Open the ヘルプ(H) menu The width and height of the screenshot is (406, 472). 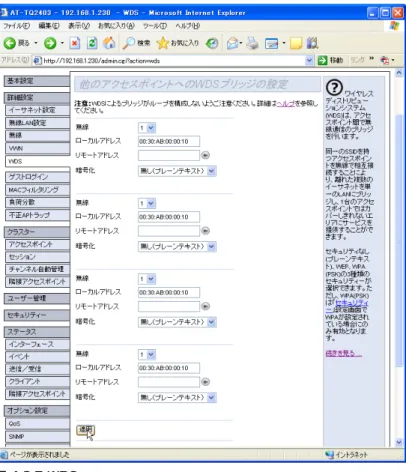[x=188, y=26]
